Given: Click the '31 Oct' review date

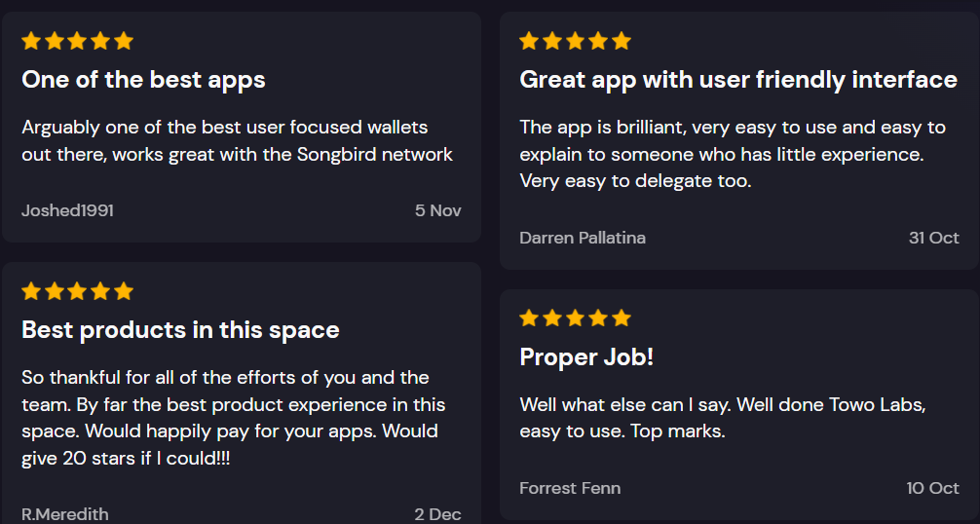Looking at the screenshot, I should 934,238.
